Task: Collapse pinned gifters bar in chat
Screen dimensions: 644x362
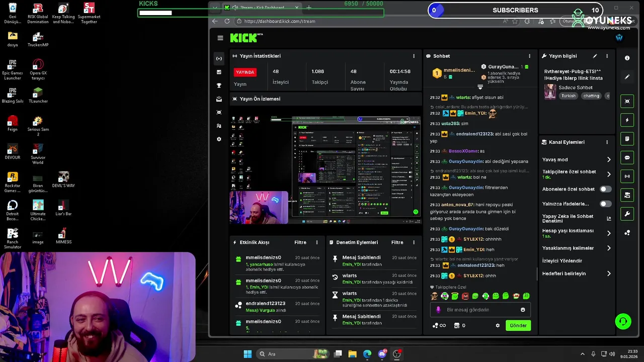Action: coord(480,87)
